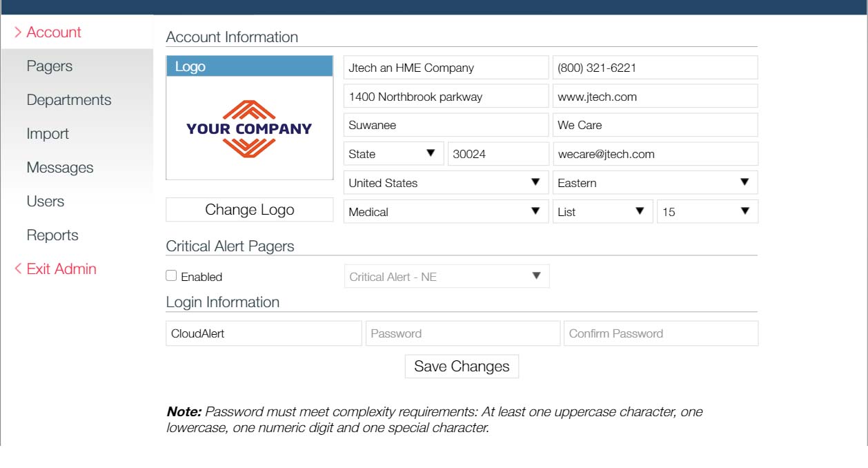Open the Users page
Image resolution: width=868 pixels, height=468 pixels.
point(46,202)
